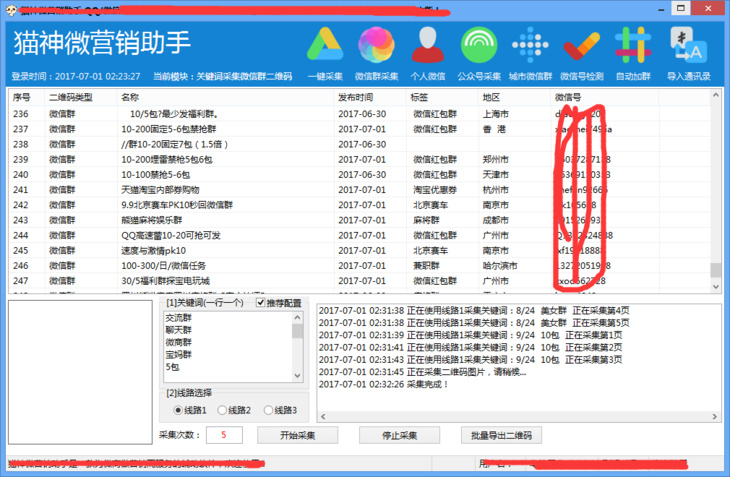Screen dimensions: 730x477
Task: Select the keyword 聊天群 in the list
Action: 179,330
